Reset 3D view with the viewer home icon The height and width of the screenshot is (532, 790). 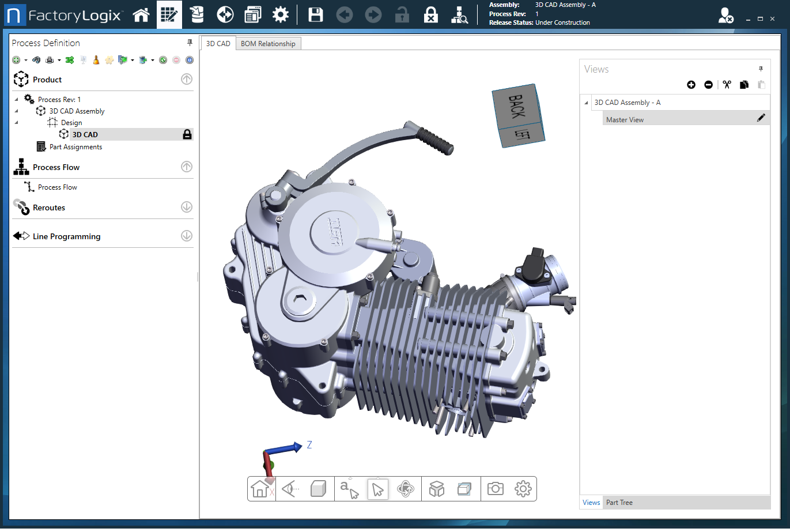[x=260, y=489]
